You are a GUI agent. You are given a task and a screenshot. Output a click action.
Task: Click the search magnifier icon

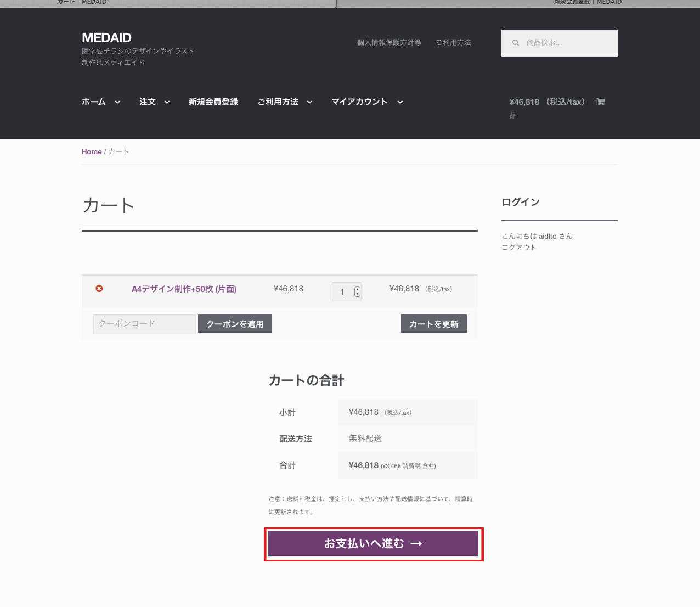point(516,42)
